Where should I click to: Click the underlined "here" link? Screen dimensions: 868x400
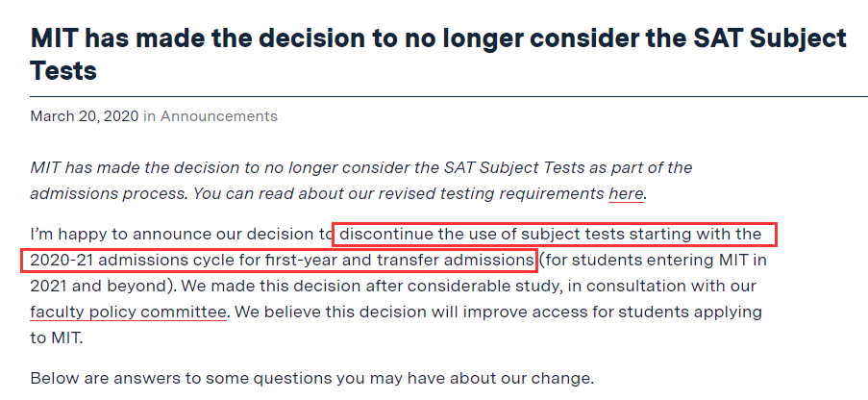625,193
